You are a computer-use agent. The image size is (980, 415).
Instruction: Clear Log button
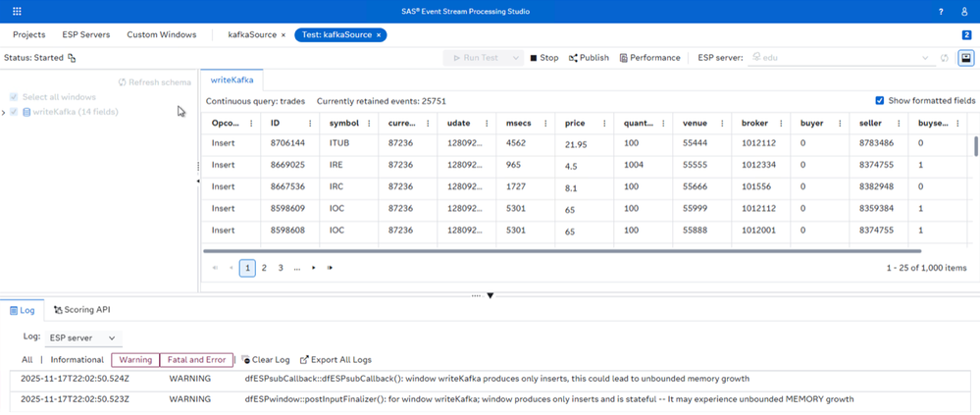coord(266,360)
